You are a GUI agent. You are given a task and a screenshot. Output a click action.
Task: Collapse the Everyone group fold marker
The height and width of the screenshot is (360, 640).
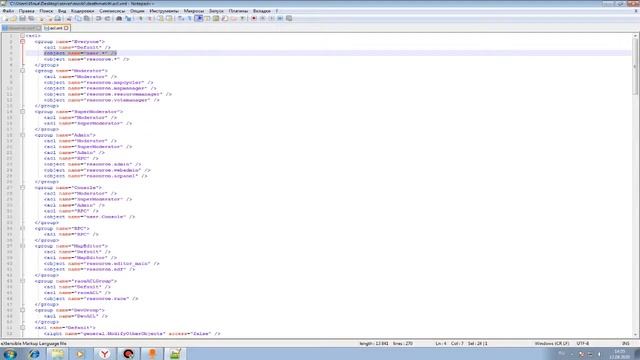pyautogui.click(x=22, y=42)
